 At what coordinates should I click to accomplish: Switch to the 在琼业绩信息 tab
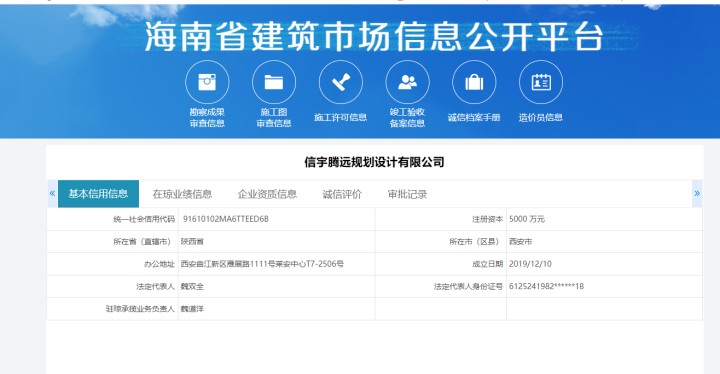pyautogui.click(x=182, y=194)
